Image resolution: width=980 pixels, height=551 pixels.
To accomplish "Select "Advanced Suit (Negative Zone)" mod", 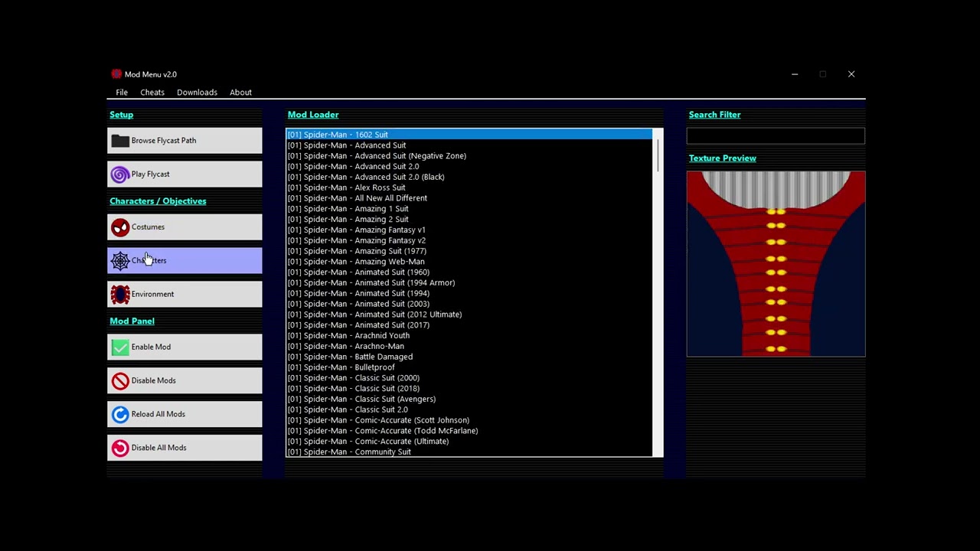I will click(x=469, y=156).
